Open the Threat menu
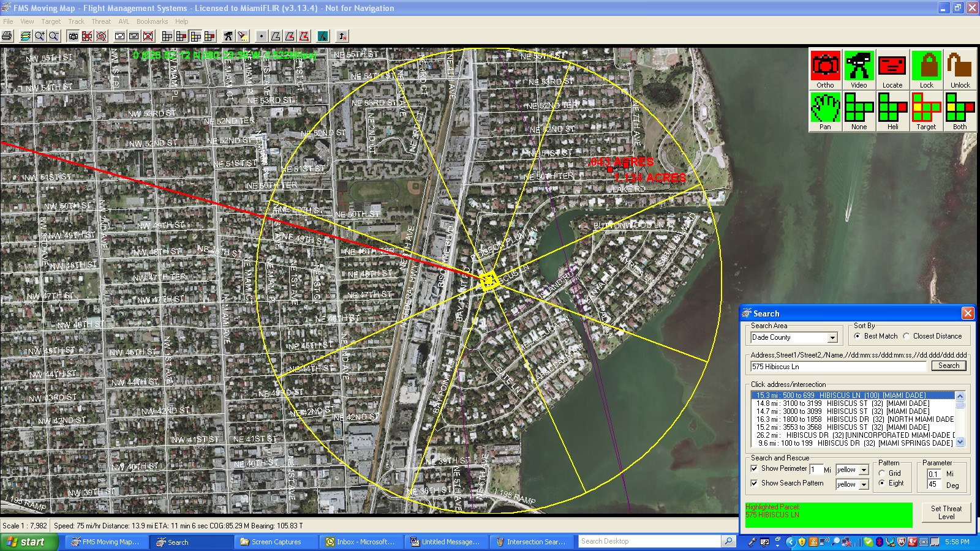The width and height of the screenshot is (980, 551). click(100, 21)
